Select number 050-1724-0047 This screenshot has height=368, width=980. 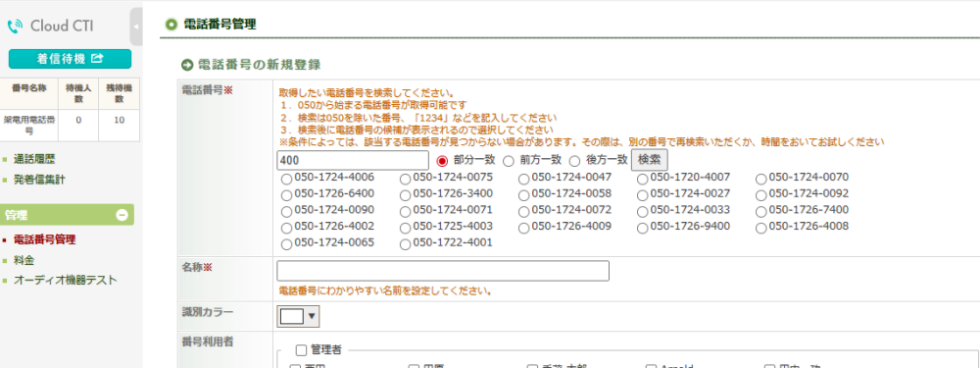[523, 179]
